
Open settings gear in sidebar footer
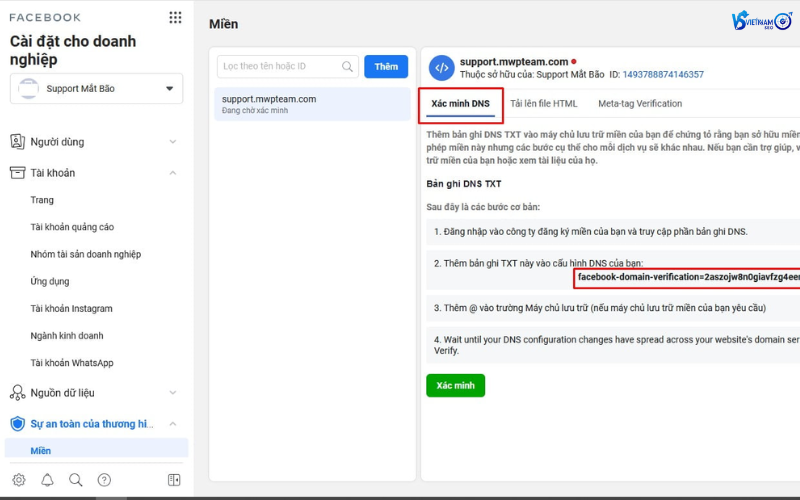(x=18, y=480)
